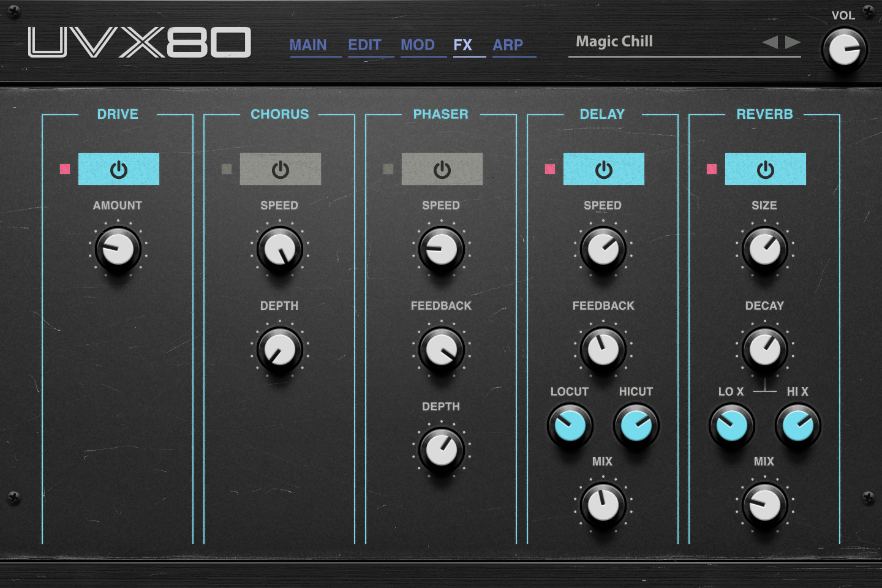
Task: Click the LO X label in Reverb
Action: pyautogui.click(x=731, y=391)
